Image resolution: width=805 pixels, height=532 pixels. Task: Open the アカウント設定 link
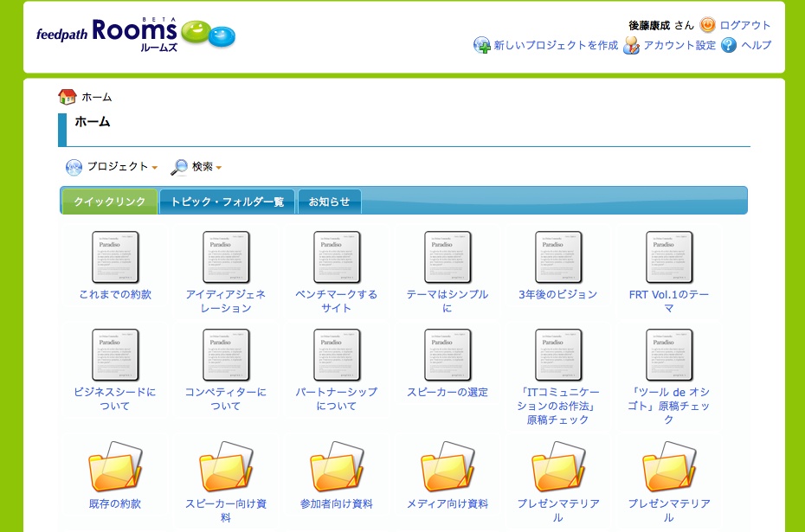679,45
